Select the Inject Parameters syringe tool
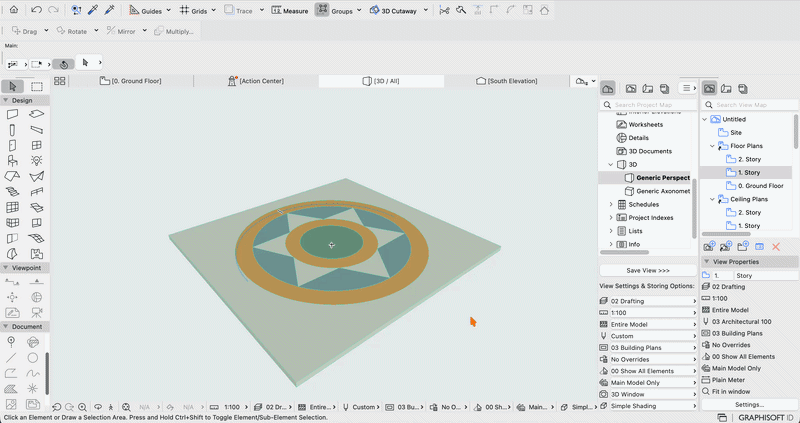 109,10
